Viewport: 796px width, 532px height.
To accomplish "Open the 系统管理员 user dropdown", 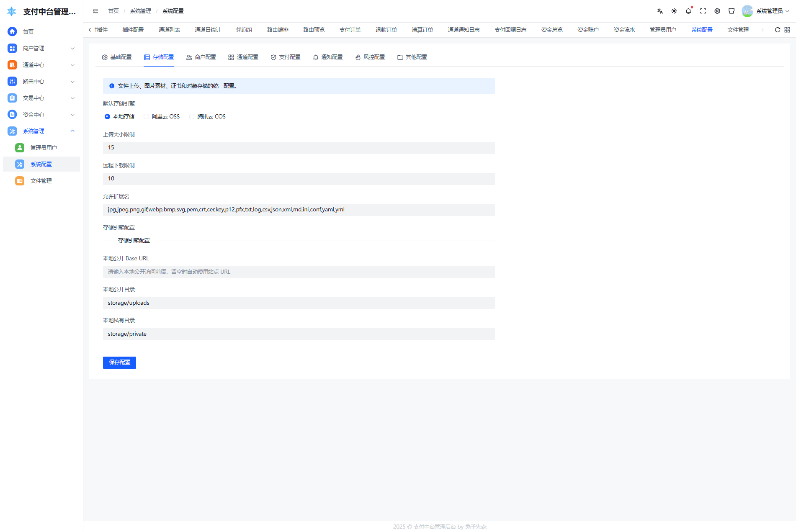I will pos(766,11).
